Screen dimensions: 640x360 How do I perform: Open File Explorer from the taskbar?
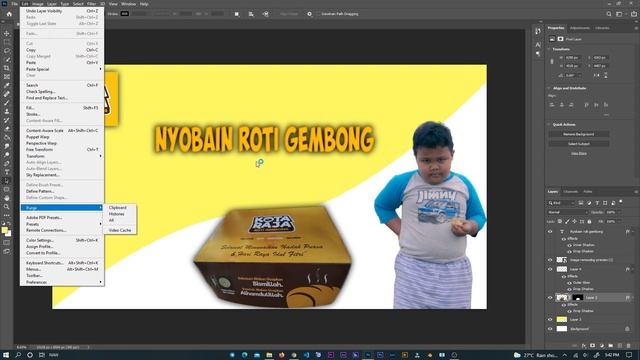269,355
